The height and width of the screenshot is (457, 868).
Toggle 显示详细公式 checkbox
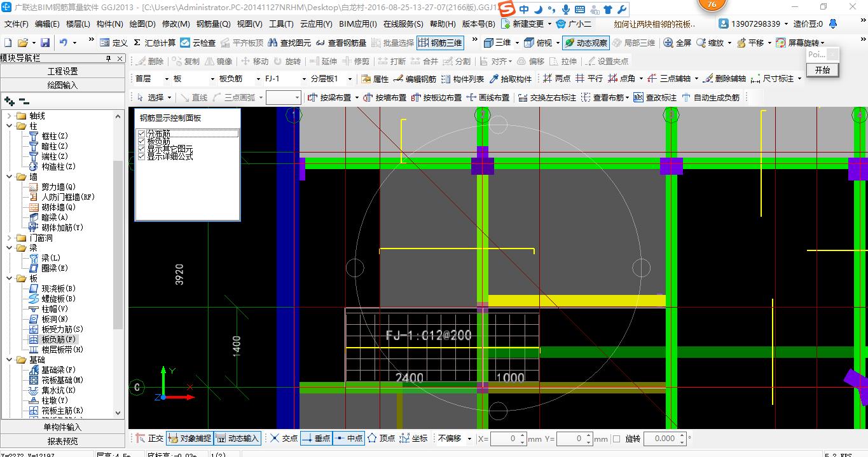click(141, 156)
